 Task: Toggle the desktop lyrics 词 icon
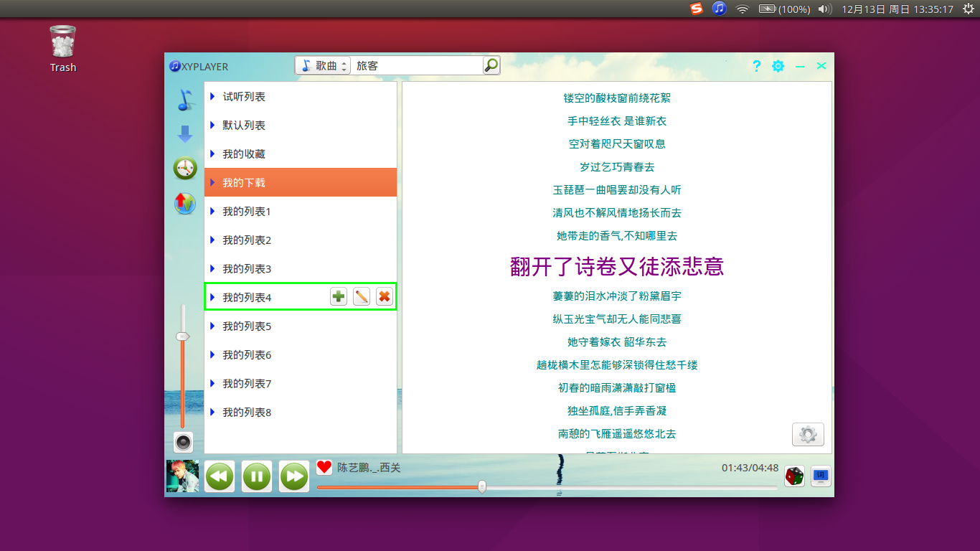tap(821, 476)
